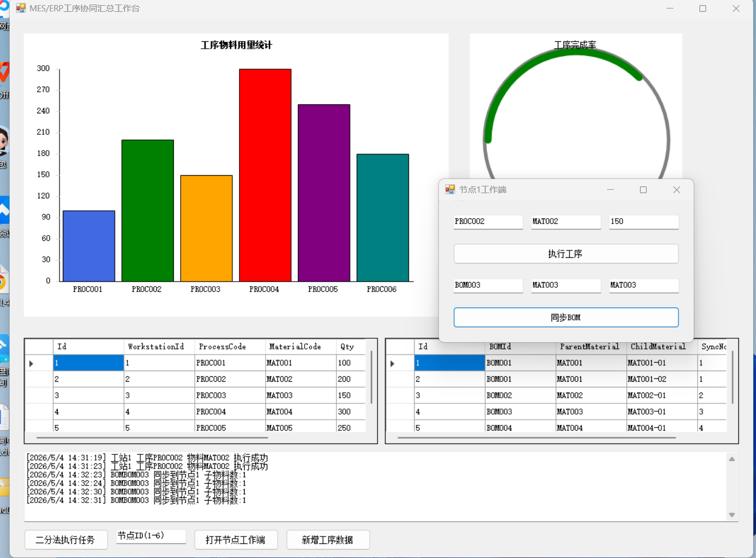Click the log box scroll up arrow
The image size is (756, 558).
tap(732, 459)
